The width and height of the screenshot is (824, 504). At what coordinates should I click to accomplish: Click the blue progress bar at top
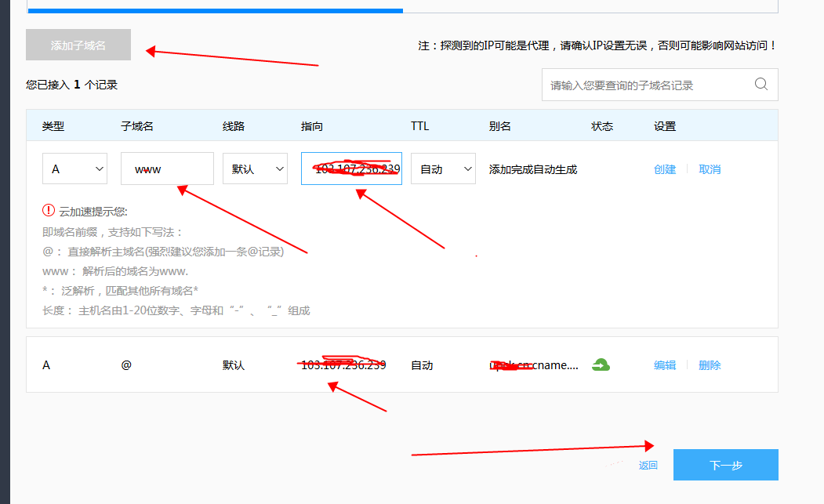point(215,10)
